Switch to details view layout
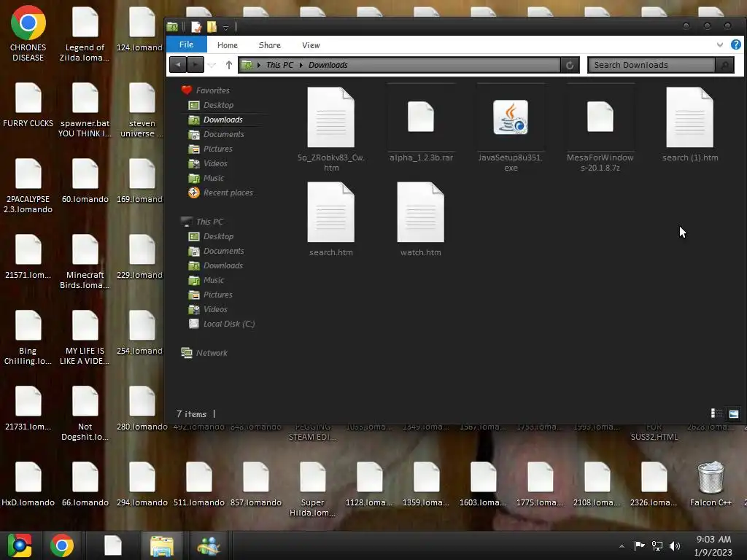The image size is (747, 560). 716,414
